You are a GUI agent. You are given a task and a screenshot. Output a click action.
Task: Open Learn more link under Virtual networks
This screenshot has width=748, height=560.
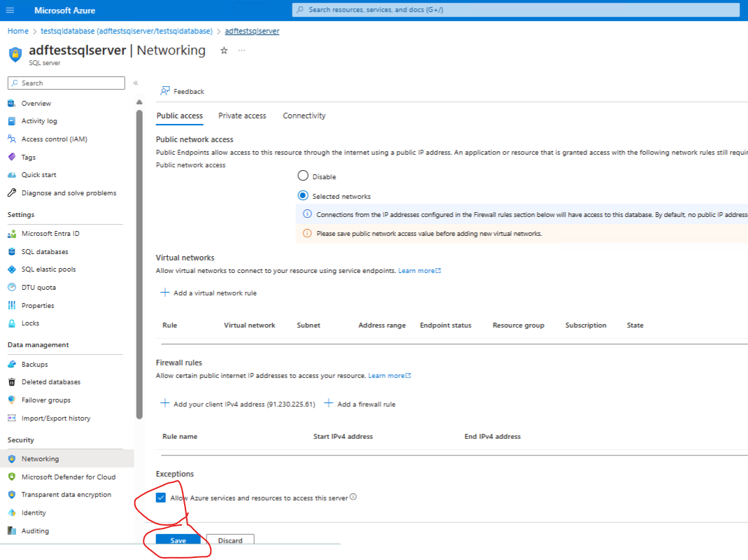[x=419, y=271]
